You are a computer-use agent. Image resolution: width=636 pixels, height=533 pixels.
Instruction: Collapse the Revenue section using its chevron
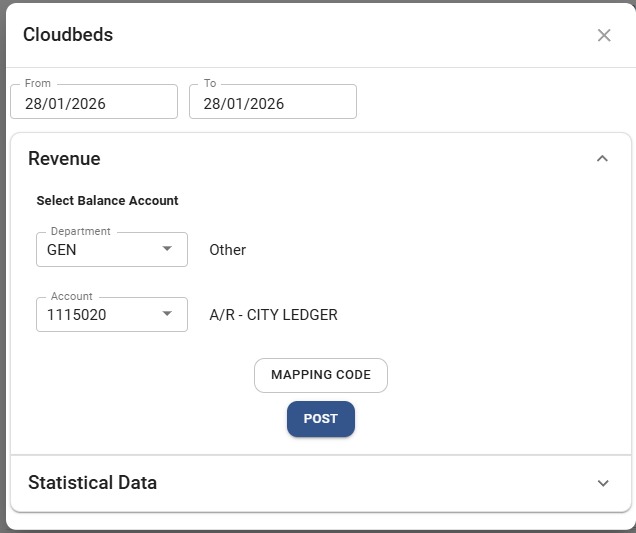(x=602, y=158)
